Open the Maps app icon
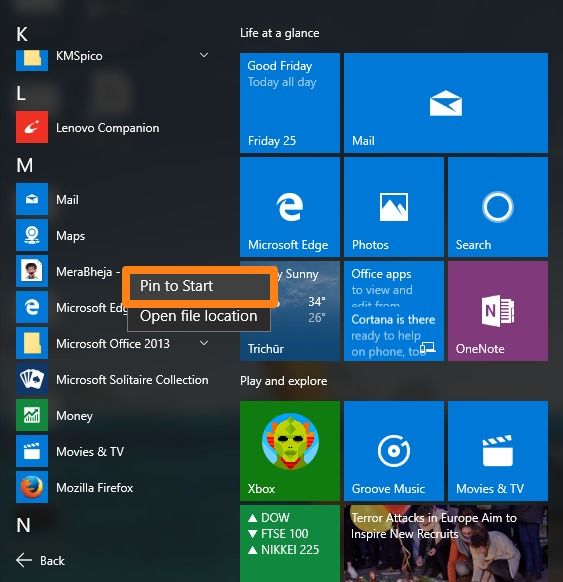This screenshot has height=582, width=563. pyautogui.click(x=32, y=235)
